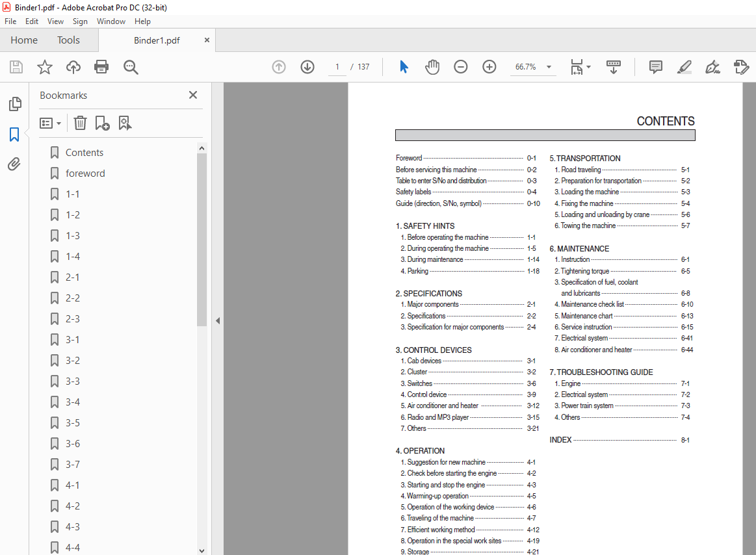This screenshot has width=756, height=555.
Task: Select the Highlight text tool
Action: click(684, 67)
